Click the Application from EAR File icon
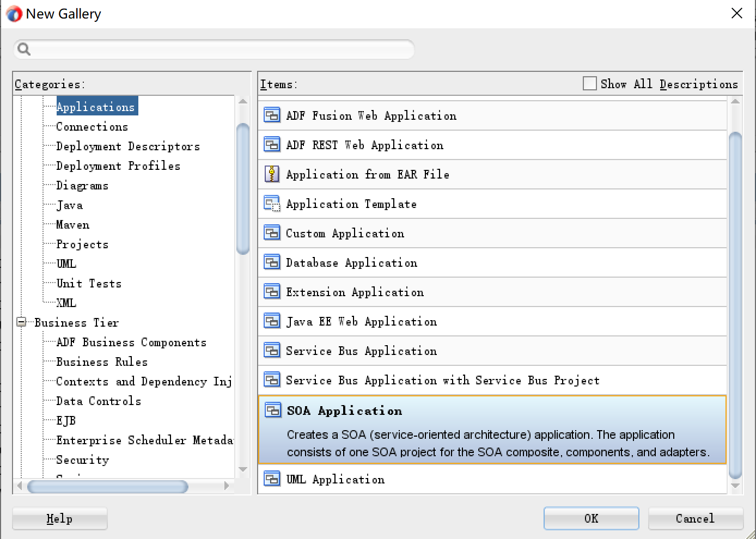 point(272,174)
